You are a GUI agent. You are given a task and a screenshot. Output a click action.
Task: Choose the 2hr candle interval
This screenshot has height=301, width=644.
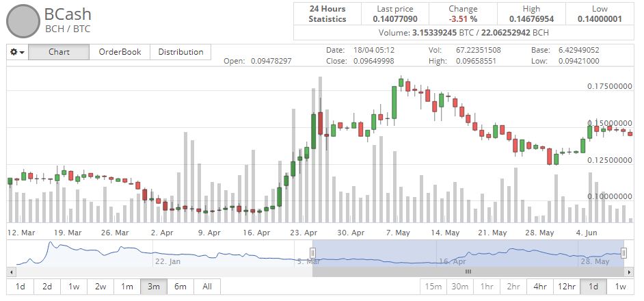tap(513, 287)
